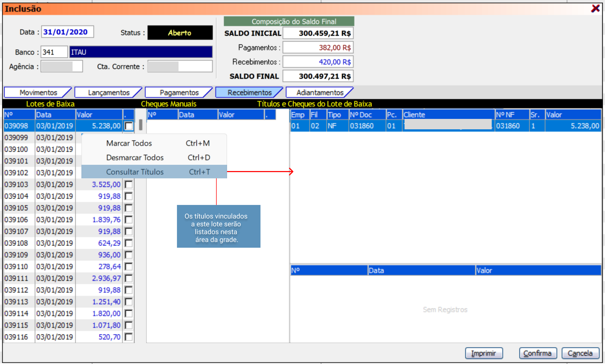Screen dimensions: 605x364
Task: Sort lotes by the Valor column header
Action: click(99, 115)
